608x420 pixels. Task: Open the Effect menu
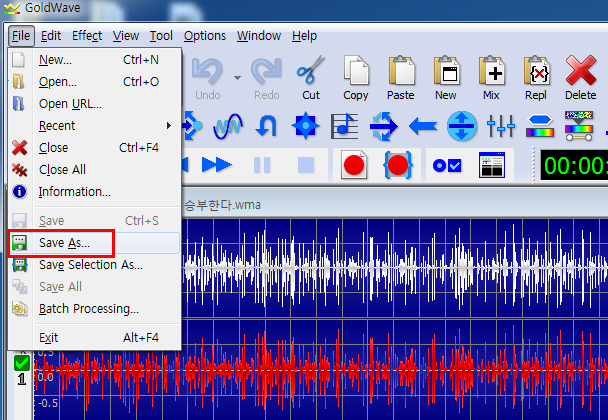87,36
